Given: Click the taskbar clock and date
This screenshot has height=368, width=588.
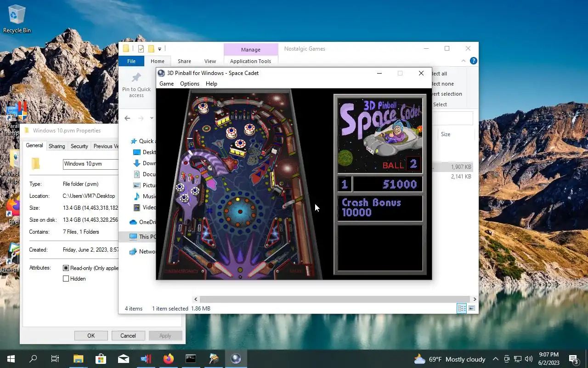Looking at the screenshot, I should tap(548, 359).
